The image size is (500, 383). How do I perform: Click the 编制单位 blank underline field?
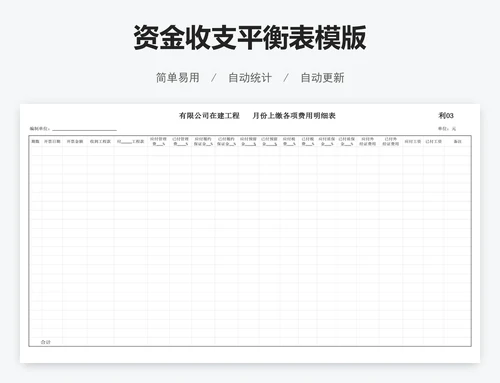(84, 129)
